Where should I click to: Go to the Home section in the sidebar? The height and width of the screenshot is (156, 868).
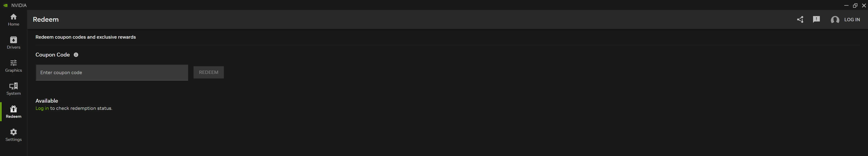click(x=14, y=20)
